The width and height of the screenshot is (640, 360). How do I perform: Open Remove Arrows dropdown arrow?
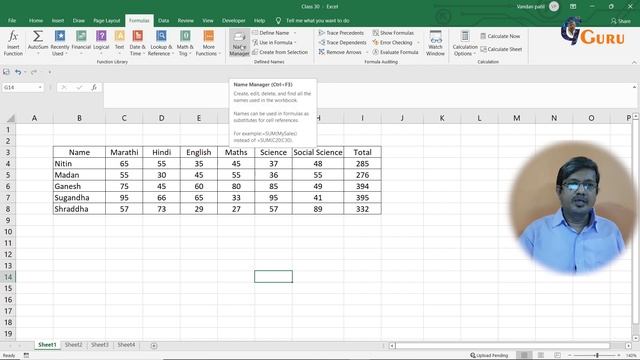pos(367,52)
